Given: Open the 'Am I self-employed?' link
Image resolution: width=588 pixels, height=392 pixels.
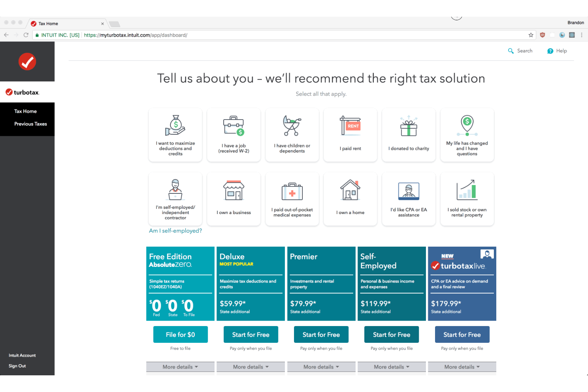Looking at the screenshot, I should pos(175,231).
